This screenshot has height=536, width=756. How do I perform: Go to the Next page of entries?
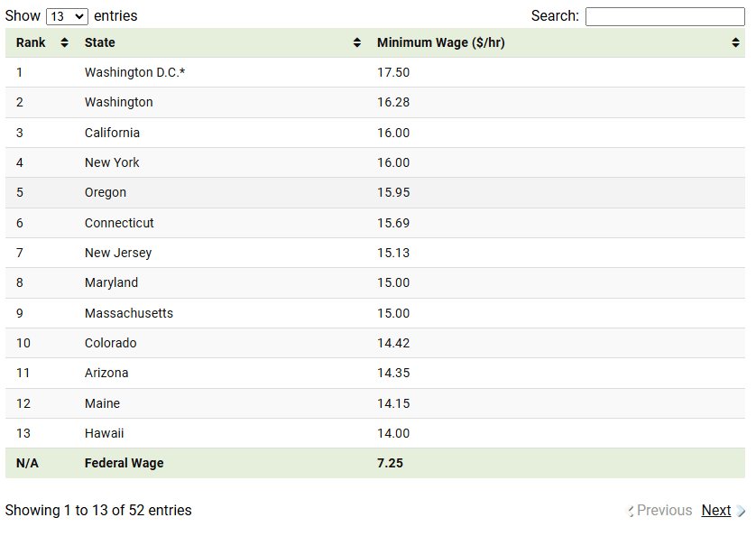tap(715, 511)
